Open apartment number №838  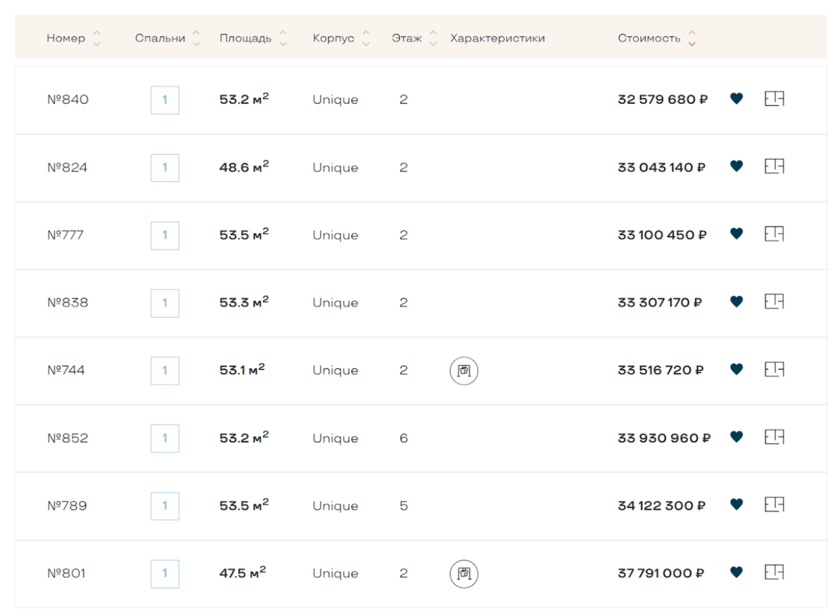[x=67, y=302]
